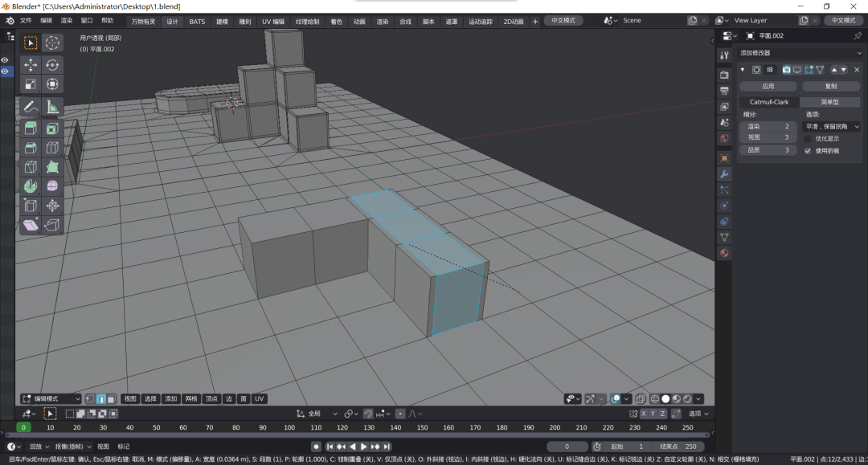Open the 编辑模式 mode dropdown
868x465 pixels.
click(51, 398)
